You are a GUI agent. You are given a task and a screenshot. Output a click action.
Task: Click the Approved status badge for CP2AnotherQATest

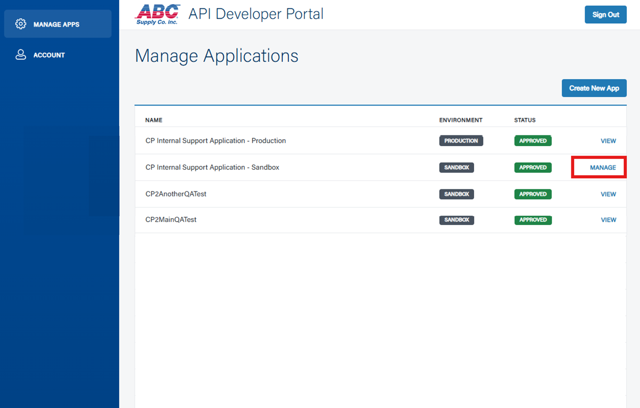tap(533, 194)
